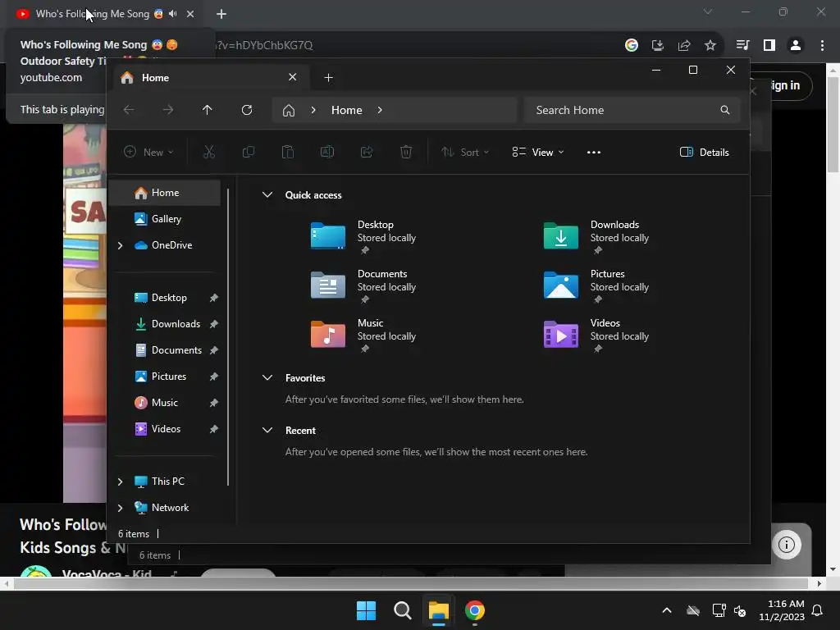Unpin Desktop from sidebar via pin icon
The height and width of the screenshot is (630, 840).
[214, 298]
